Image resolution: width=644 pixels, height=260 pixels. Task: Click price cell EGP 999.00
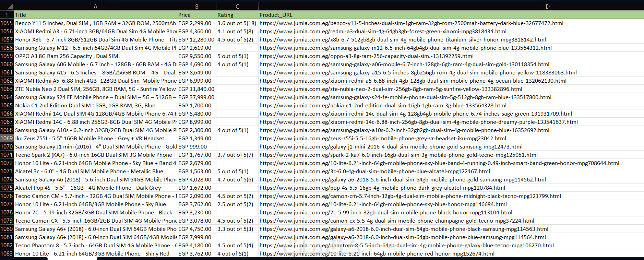point(196,146)
